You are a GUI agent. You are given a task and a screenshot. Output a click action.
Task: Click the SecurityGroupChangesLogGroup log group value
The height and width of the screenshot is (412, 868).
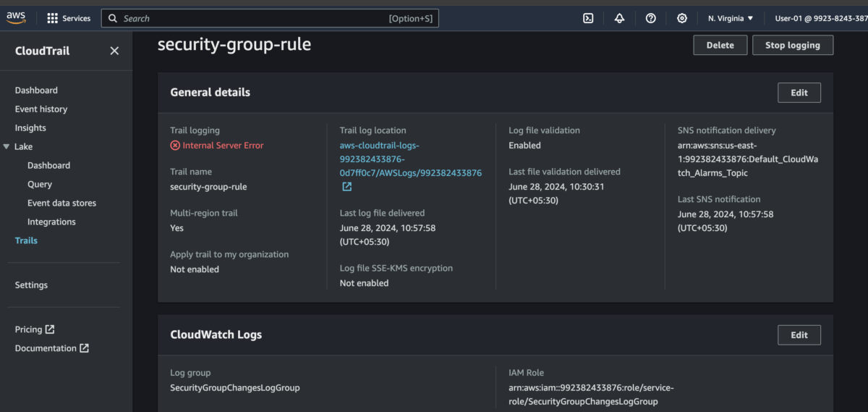pyautogui.click(x=235, y=387)
